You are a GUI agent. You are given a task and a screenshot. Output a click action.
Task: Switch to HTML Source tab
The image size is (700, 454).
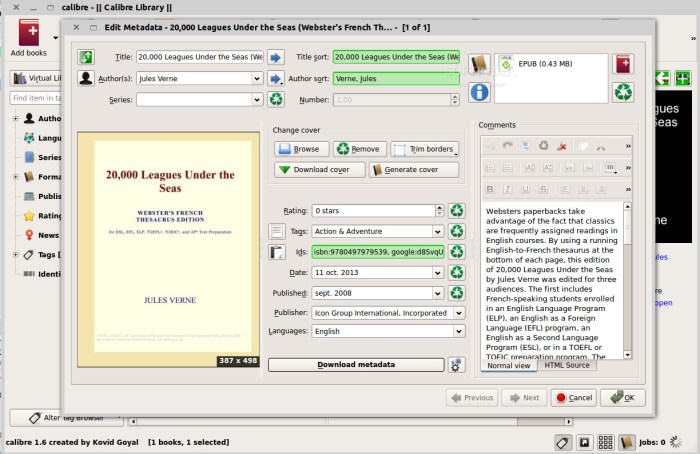[567, 365]
